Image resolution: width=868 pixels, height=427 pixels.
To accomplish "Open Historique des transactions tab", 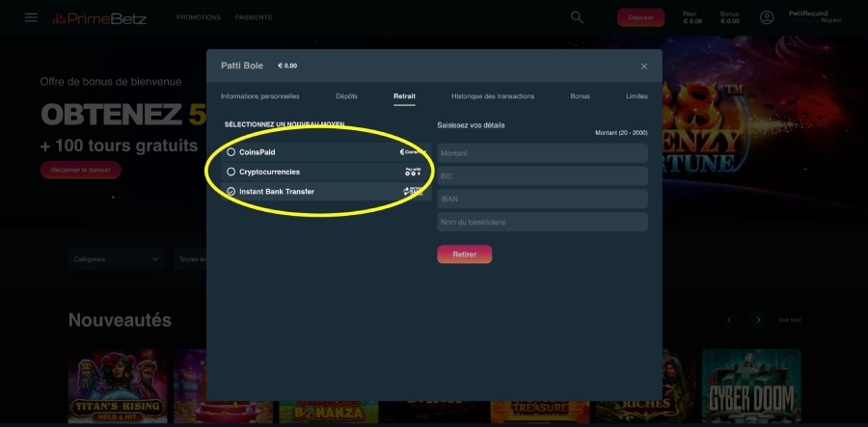I will pos(492,96).
